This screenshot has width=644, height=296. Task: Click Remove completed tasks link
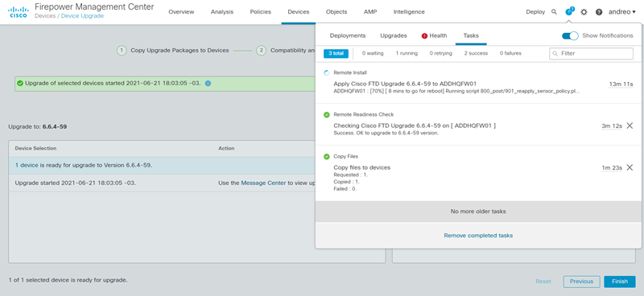tap(478, 235)
